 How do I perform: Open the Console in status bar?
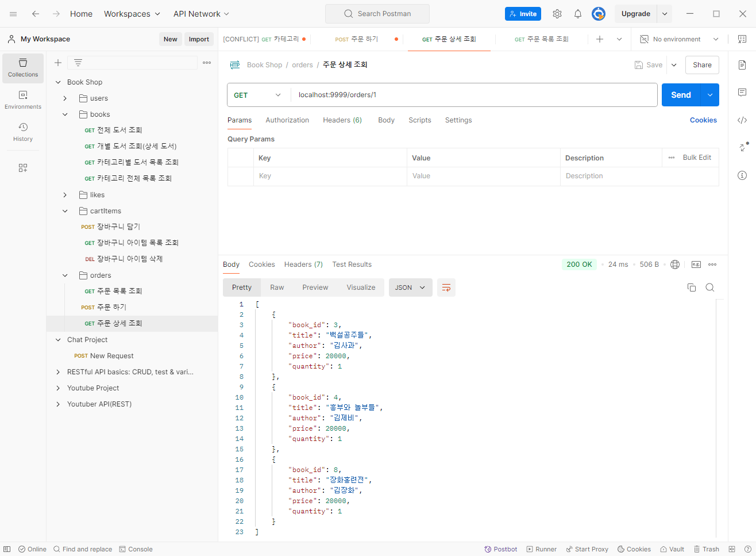point(136,549)
